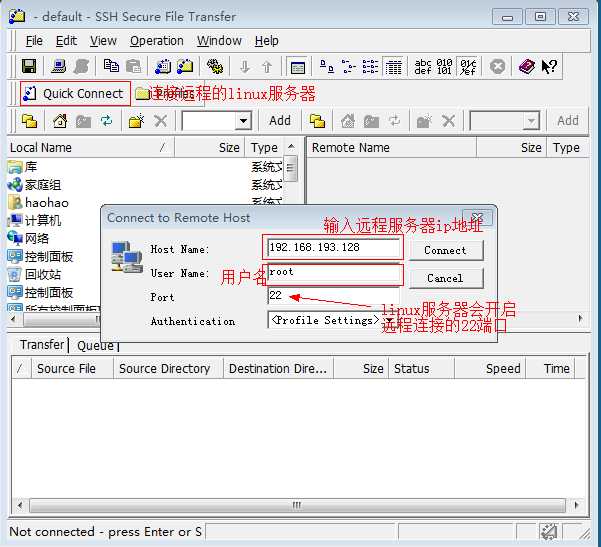Open the new terminal window icon

[x=59, y=66]
